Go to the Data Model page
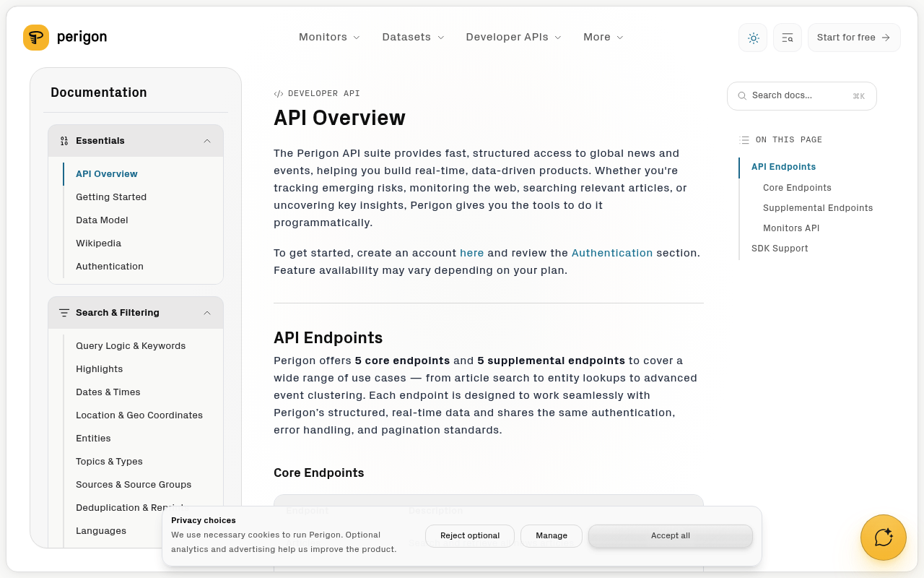 pos(102,220)
